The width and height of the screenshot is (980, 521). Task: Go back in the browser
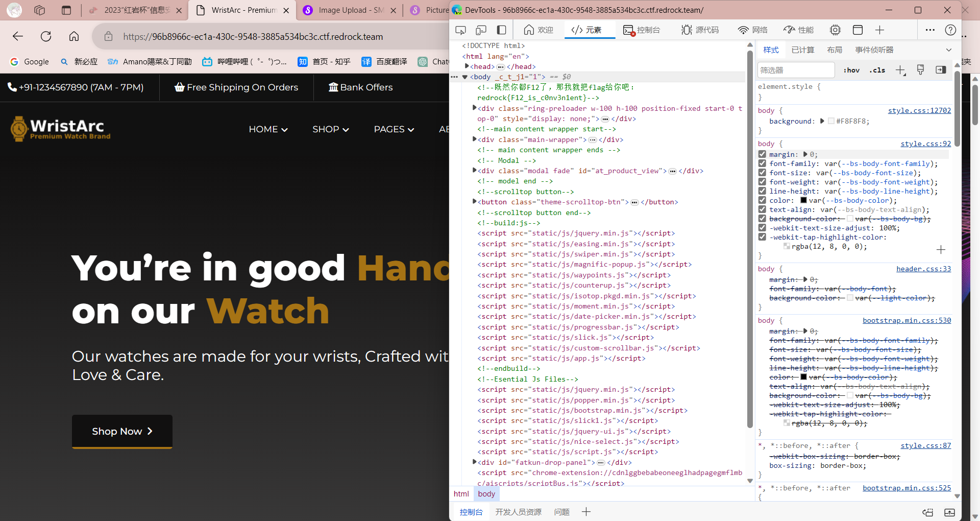click(x=18, y=36)
